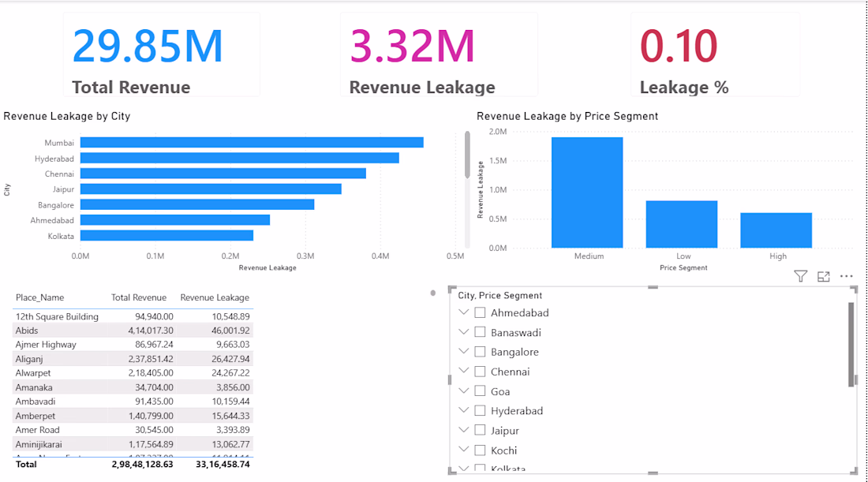
Task: Sort table by Place_Name column header
Action: click(x=40, y=297)
